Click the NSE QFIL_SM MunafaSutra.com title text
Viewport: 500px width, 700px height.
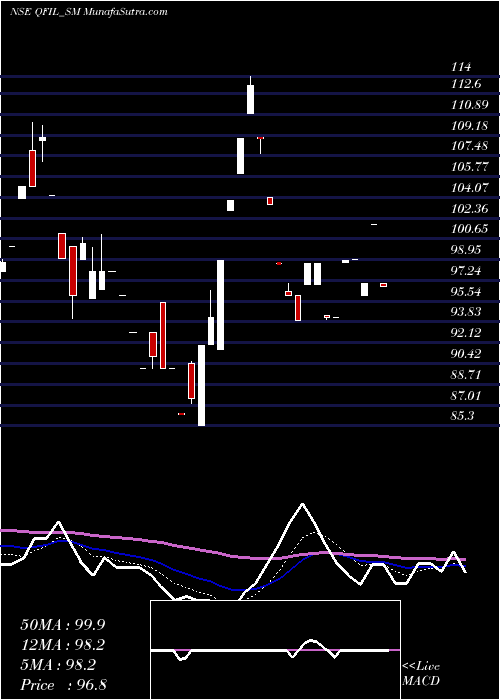point(88,12)
